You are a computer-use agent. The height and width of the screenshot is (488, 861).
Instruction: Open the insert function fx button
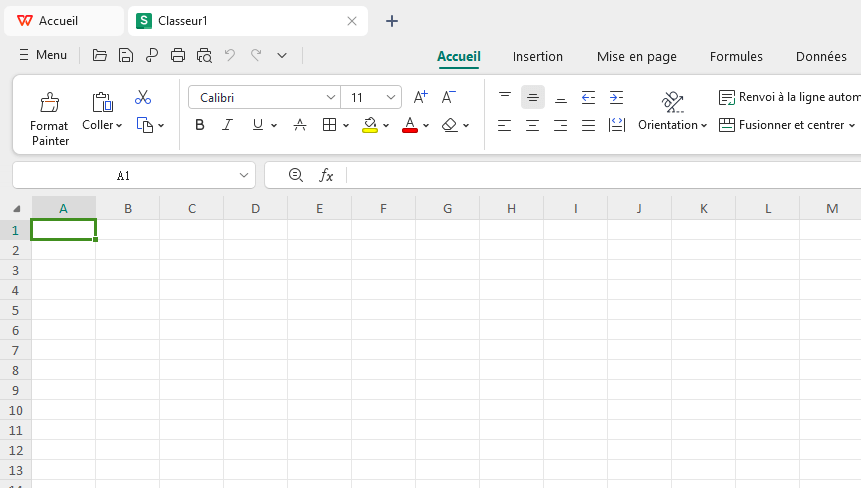point(326,175)
